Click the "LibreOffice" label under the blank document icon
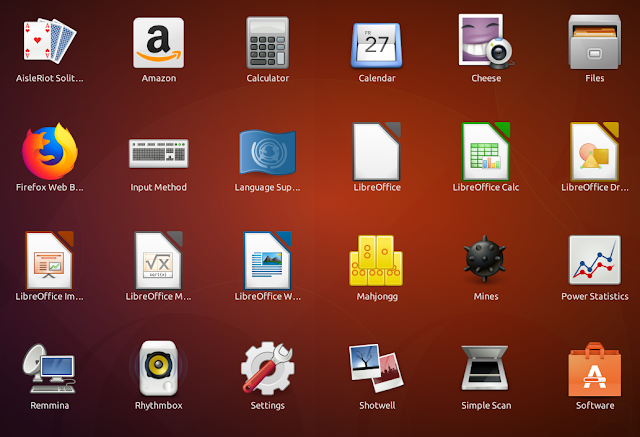Screen dimensions: 640x437 tap(377, 188)
